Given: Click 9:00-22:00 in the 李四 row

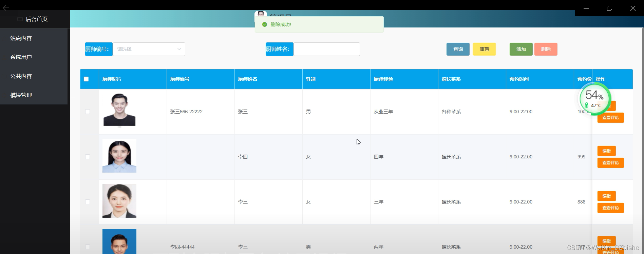Looking at the screenshot, I should [521, 157].
